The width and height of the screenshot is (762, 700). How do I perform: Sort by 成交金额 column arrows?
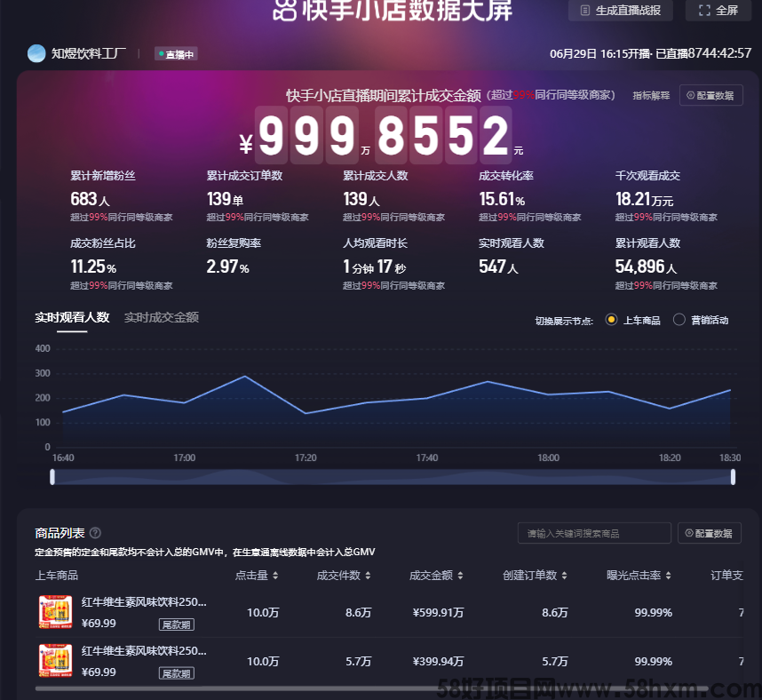click(460, 576)
